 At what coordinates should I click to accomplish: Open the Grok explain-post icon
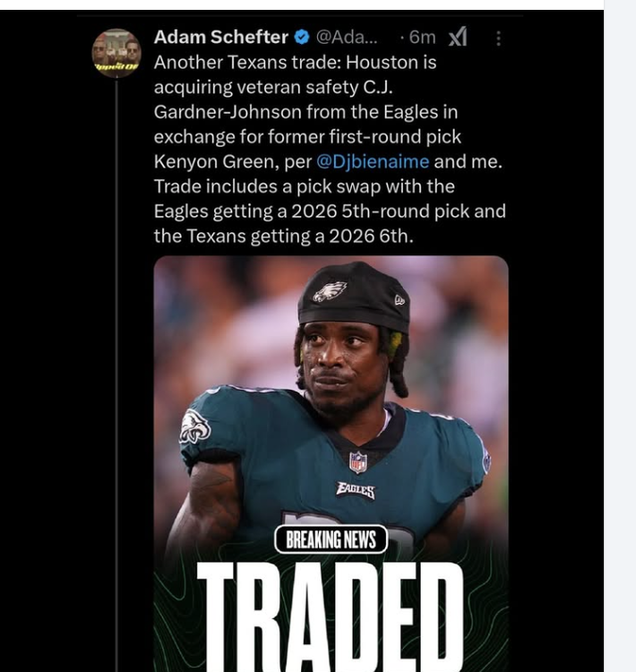(457, 37)
